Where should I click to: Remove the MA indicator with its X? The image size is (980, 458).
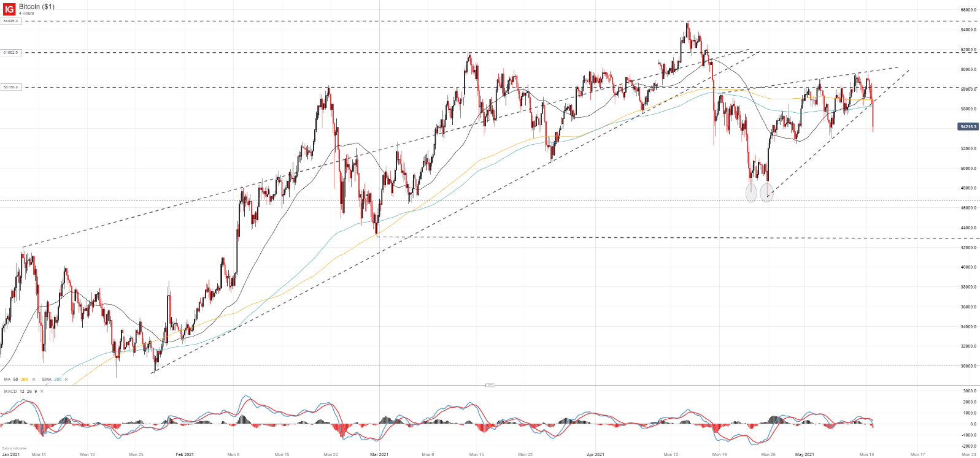click(x=34, y=380)
